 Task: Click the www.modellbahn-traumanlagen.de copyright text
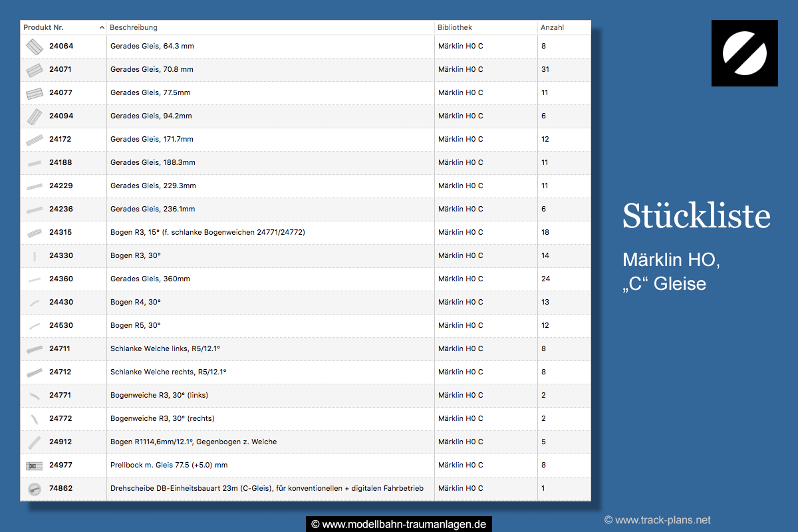pos(399,524)
